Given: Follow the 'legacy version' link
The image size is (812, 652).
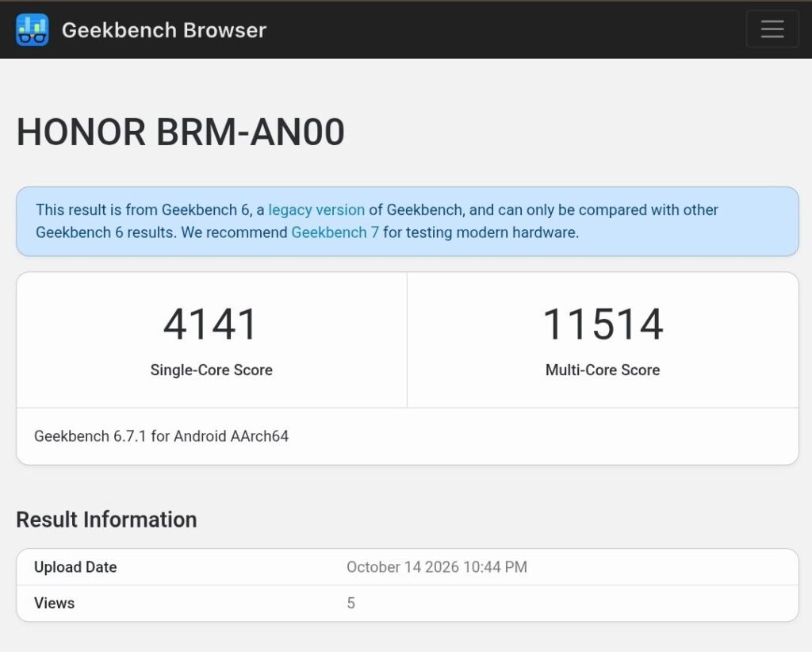Looking at the screenshot, I should [x=316, y=209].
